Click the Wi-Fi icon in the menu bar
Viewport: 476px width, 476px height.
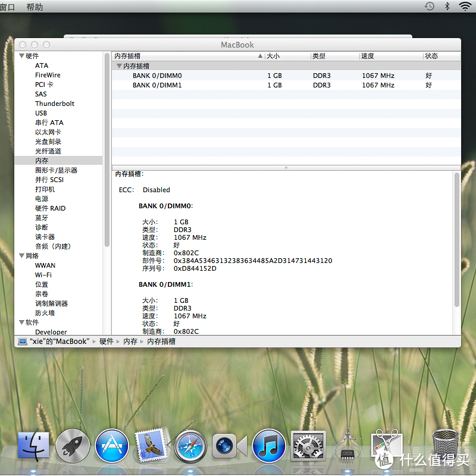[465, 7]
